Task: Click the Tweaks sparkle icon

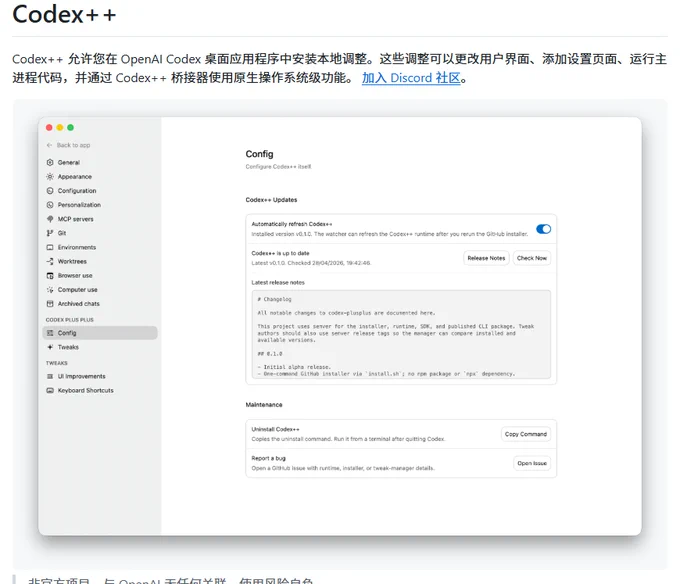Action: (50, 347)
